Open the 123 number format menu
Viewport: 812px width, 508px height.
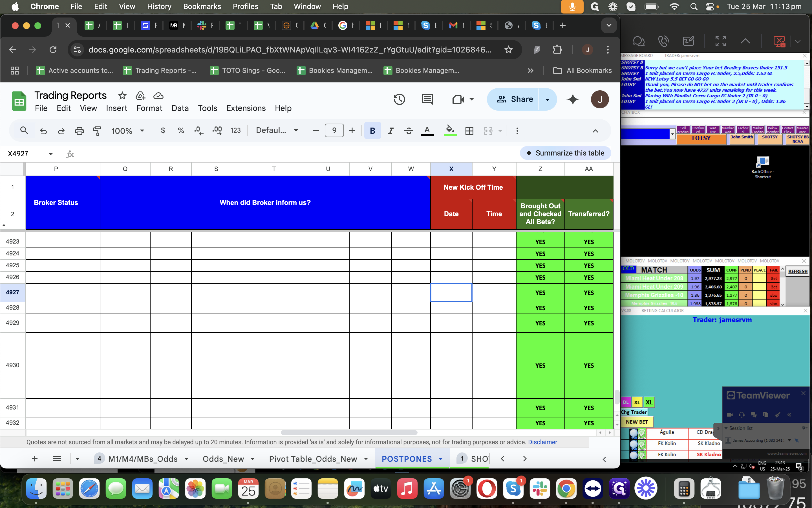[x=235, y=130]
